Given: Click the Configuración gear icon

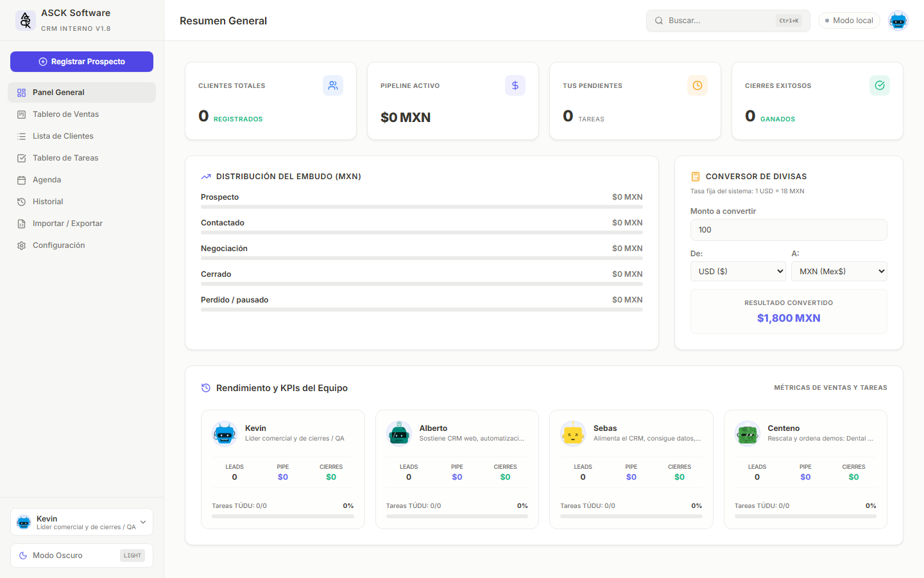Looking at the screenshot, I should click(21, 245).
